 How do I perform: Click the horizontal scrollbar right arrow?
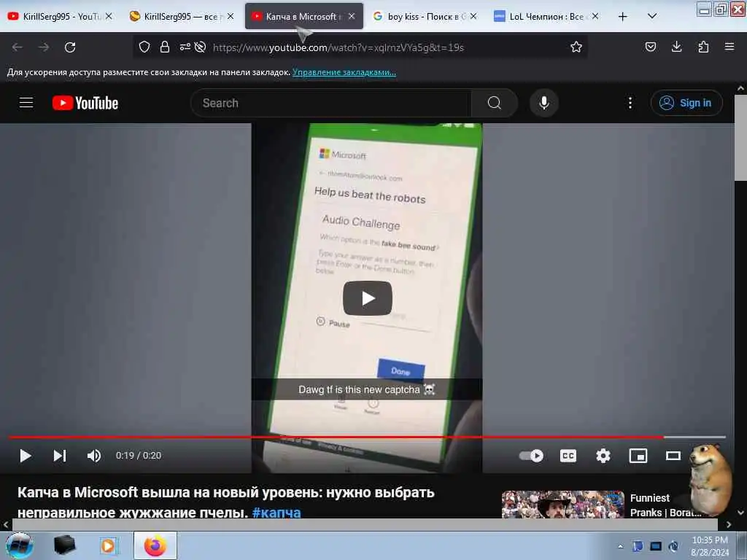coord(729,525)
